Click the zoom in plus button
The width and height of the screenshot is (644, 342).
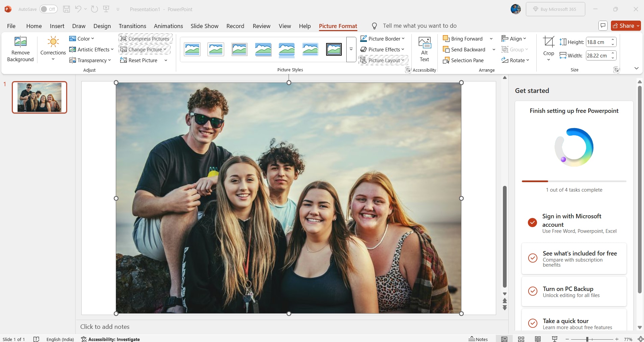pos(617,339)
